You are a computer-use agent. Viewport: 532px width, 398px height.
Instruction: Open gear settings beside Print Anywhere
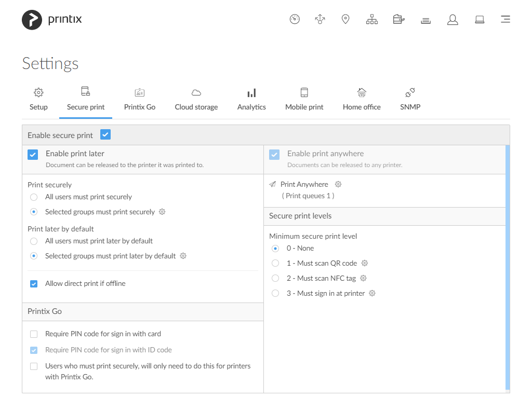point(338,184)
